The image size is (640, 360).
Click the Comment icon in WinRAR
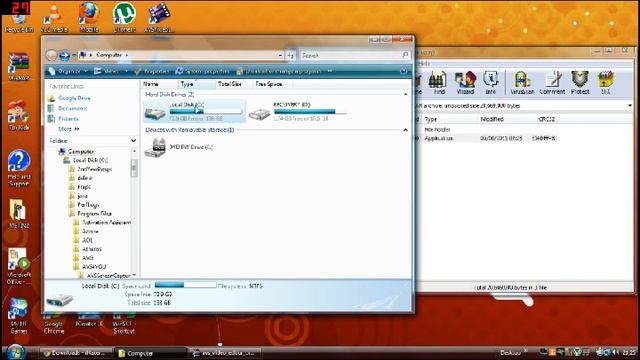(x=552, y=83)
